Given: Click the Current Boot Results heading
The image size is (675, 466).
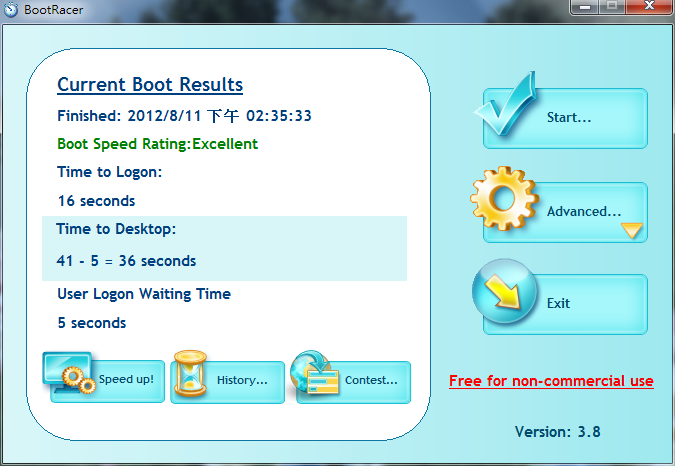Looking at the screenshot, I should tap(150, 84).
